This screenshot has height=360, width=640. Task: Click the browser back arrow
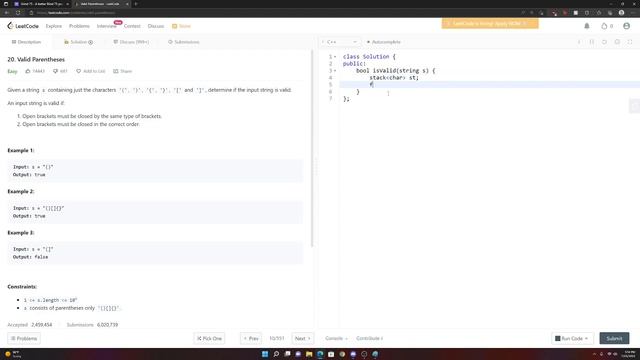7,13
